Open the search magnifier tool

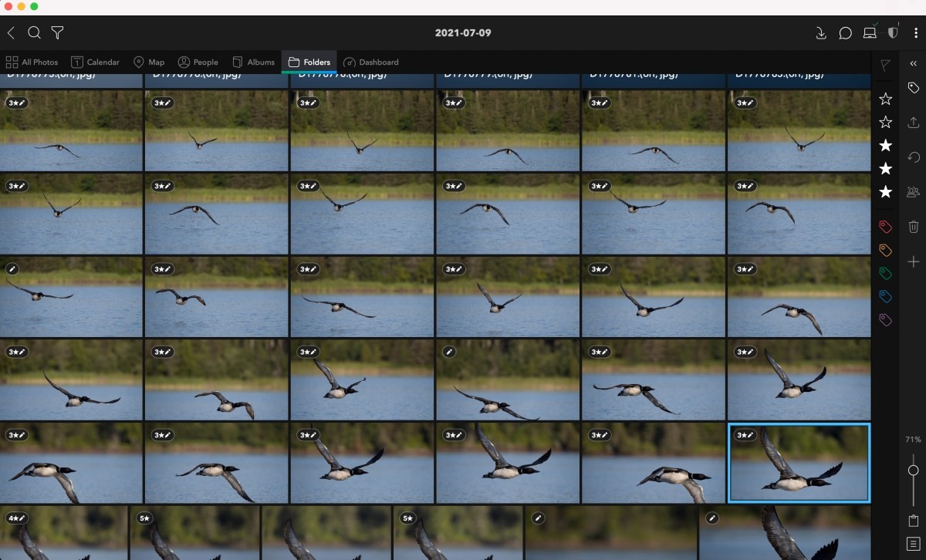34,32
